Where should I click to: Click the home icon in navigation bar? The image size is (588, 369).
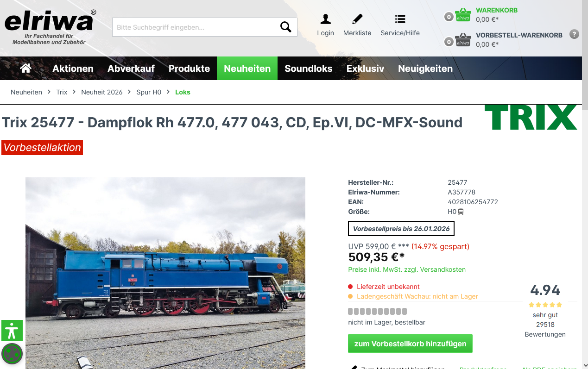pos(26,68)
